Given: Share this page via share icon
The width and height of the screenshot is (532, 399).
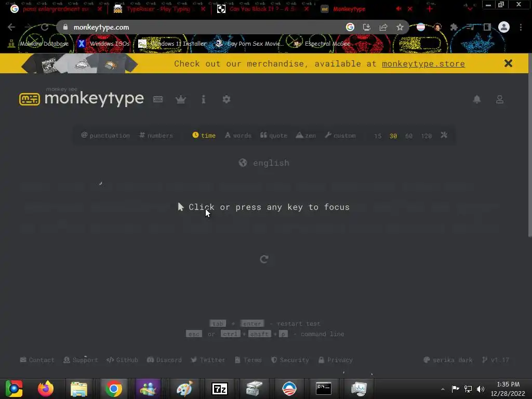Looking at the screenshot, I should pos(383,27).
